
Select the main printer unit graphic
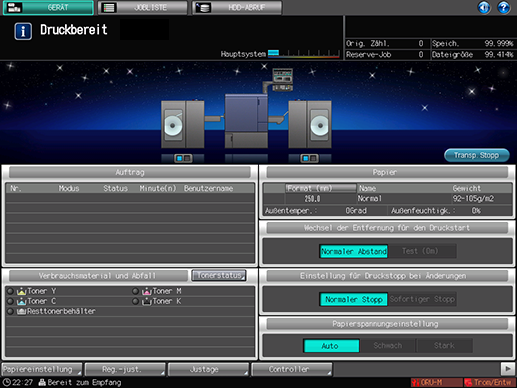pos(246,121)
